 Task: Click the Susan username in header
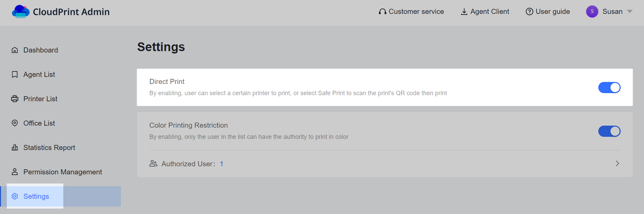pos(612,12)
